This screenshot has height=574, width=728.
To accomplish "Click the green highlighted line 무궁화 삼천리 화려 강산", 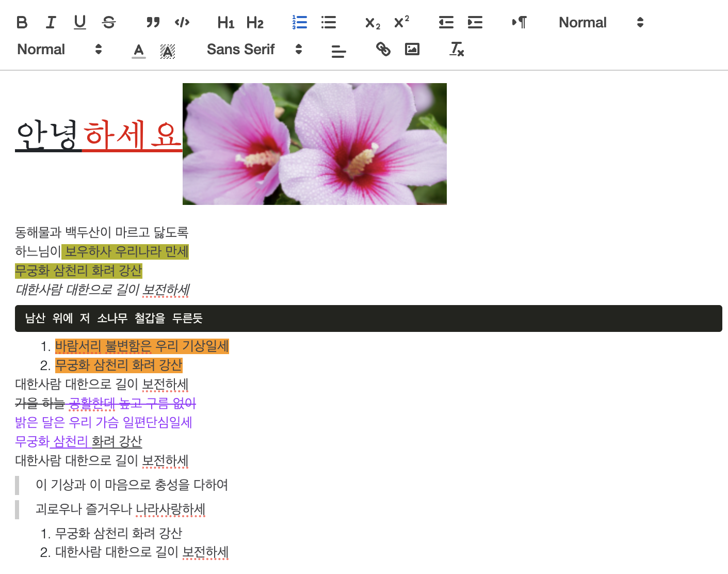I will click(x=78, y=270).
